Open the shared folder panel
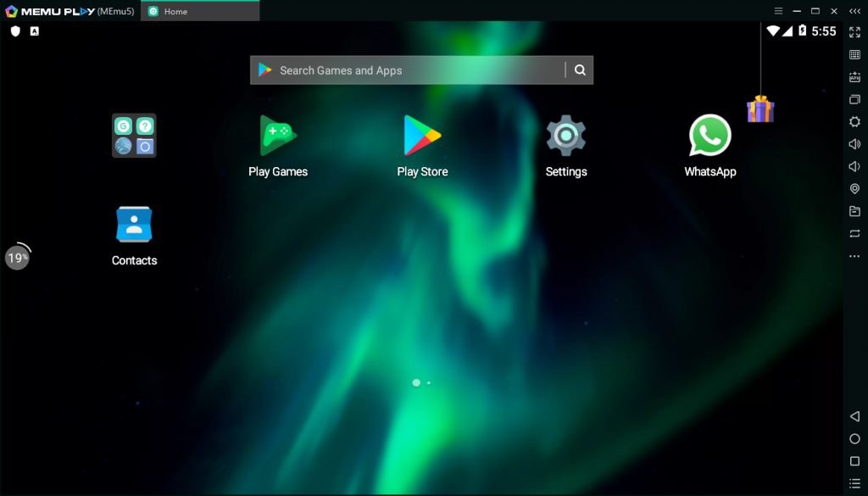 click(854, 211)
